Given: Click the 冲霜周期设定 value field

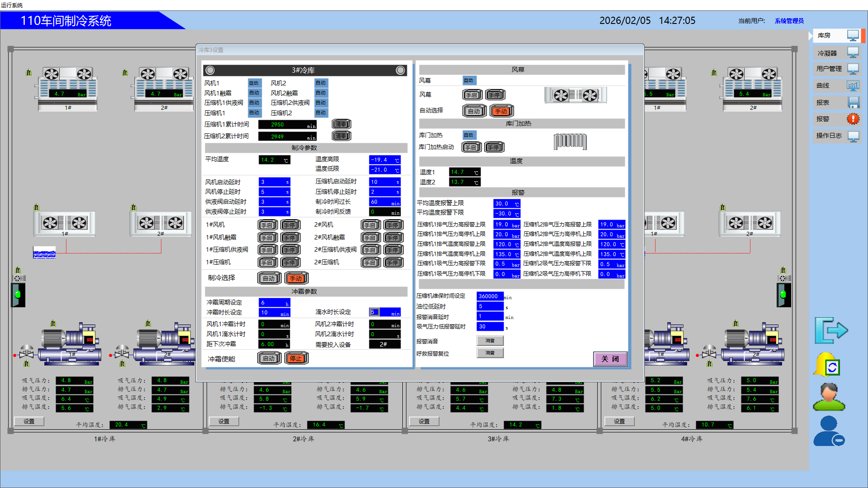Looking at the screenshot, I should click(274, 303).
